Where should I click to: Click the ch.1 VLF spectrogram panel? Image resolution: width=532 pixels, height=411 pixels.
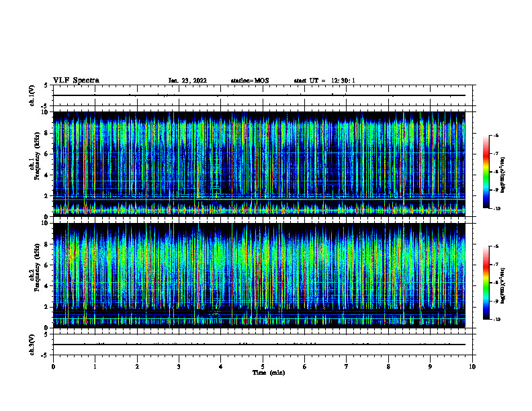tap(259, 164)
